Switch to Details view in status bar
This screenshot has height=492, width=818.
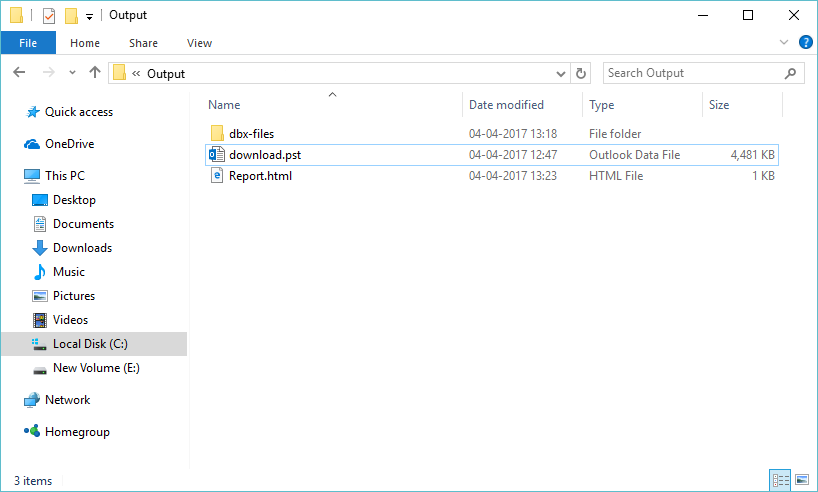pos(780,480)
